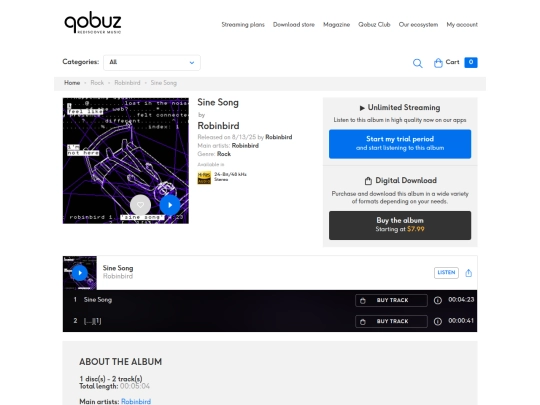This screenshot has width=540, height=405.
Task: Click the share icon next to Listen
Action: (468, 273)
